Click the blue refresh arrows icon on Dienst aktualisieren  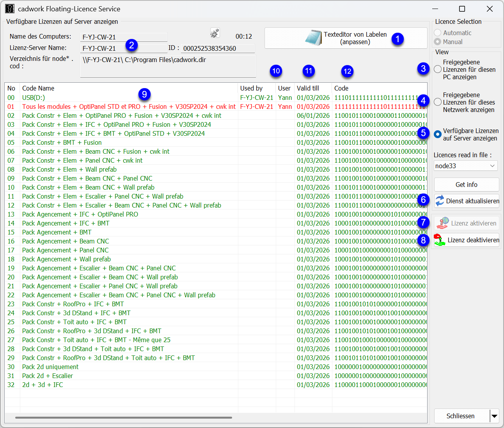pyautogui.click(x=441, y=201)
